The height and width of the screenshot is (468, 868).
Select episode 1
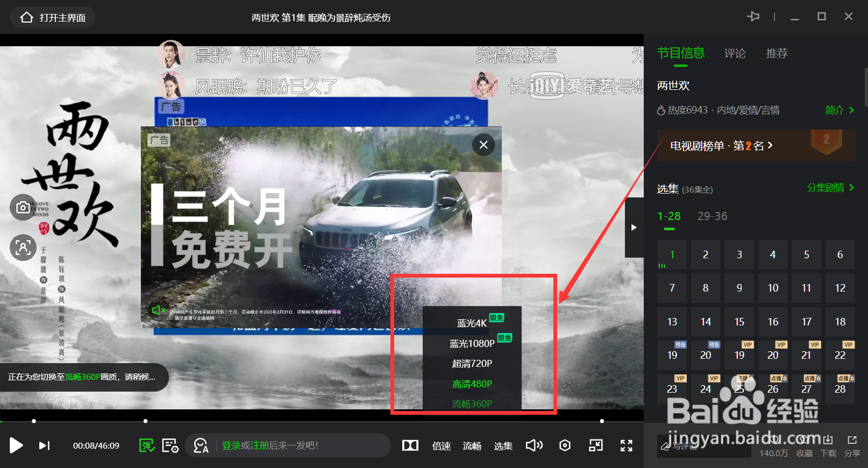coord(672,254)
